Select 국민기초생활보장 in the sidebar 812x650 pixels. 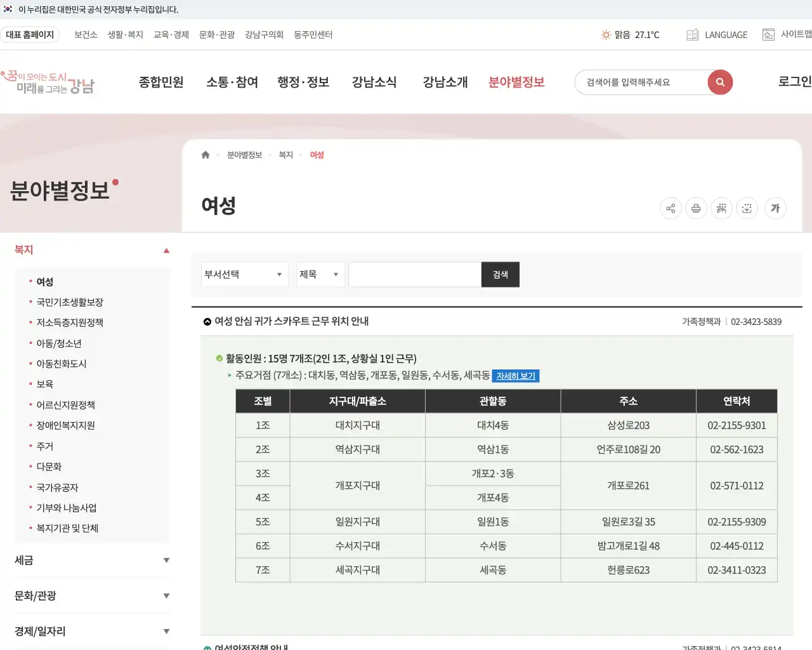[x=70, y=302]
